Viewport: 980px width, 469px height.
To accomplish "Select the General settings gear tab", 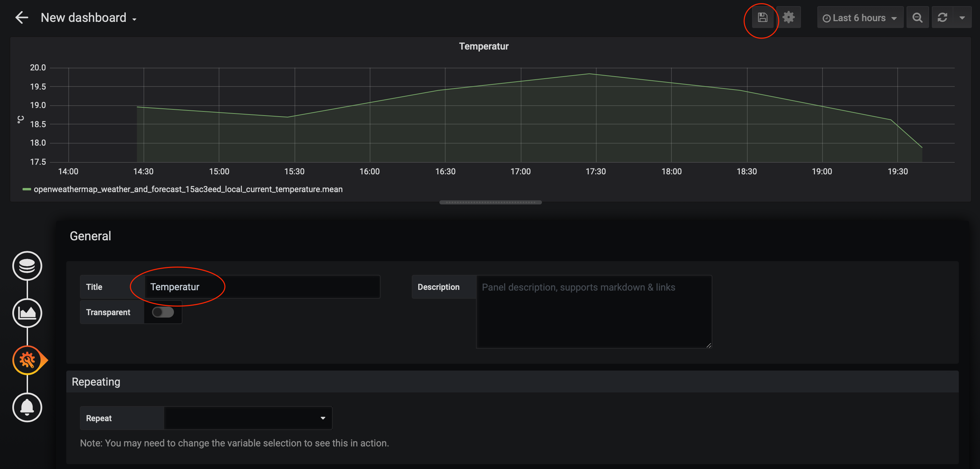I will click(27, 360).
